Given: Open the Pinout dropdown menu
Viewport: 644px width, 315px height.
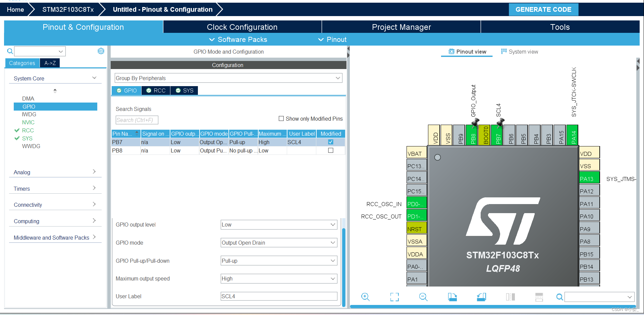Looking at the screenshot, I should coord(332,40).
